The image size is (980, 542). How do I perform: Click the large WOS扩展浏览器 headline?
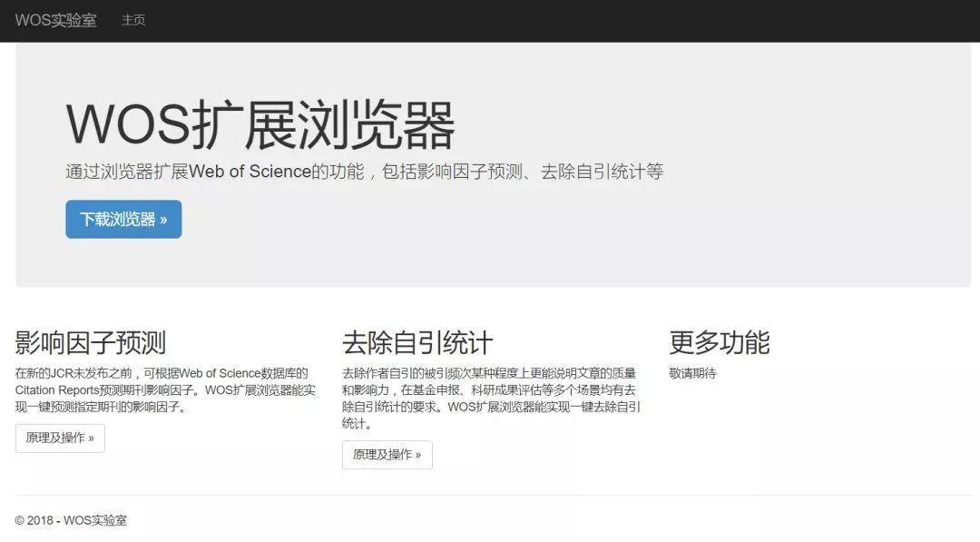click(x=260, y=125)
